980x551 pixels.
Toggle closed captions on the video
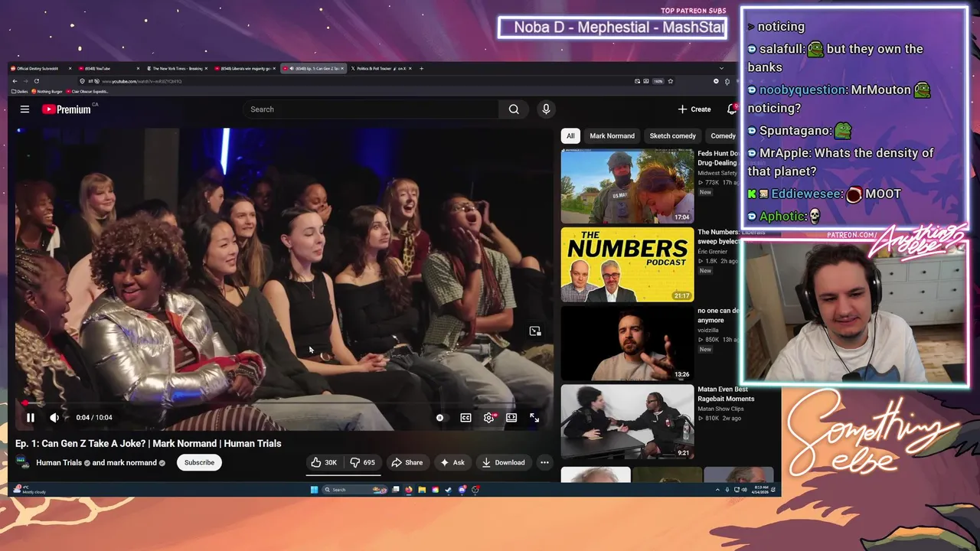(465, 418)
